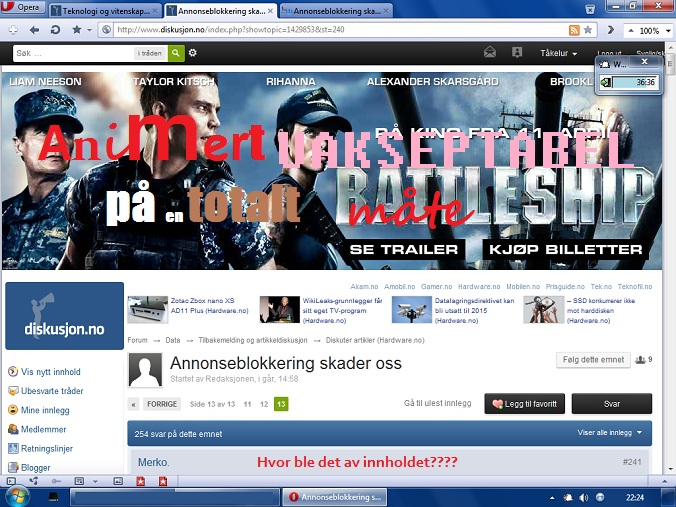Expand Viser alle innlegg dropdown
The image size is (676, 507).
coord(609,432)
